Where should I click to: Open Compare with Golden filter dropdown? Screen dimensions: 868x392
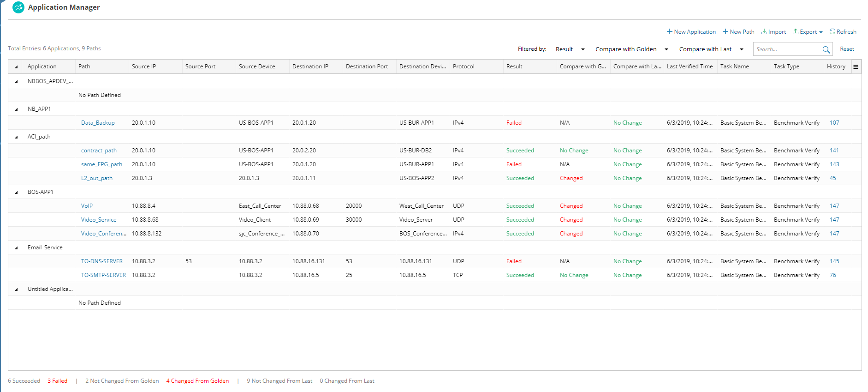tap(631, 49)
